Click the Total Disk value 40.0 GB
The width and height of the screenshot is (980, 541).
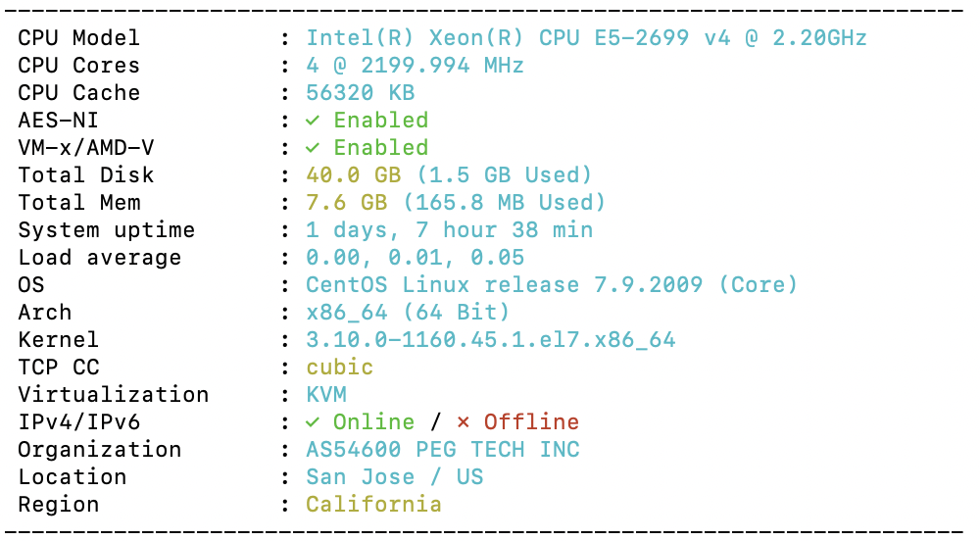tap(354, 174)
